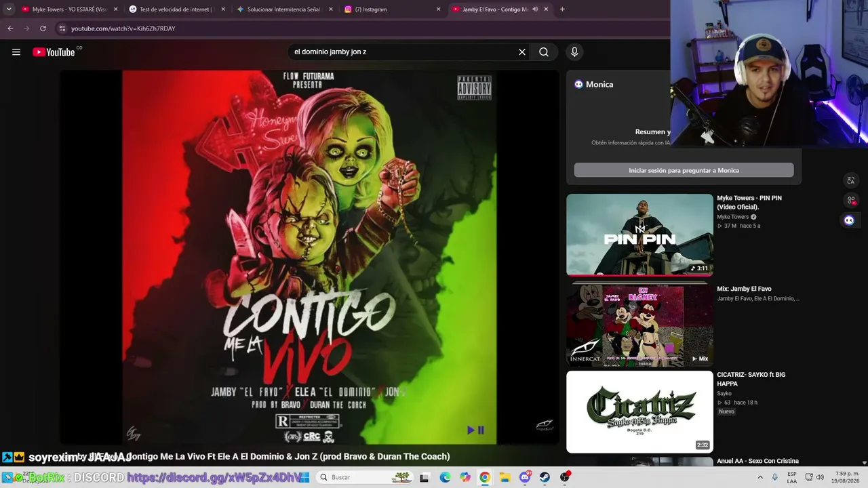Open Discord from the taskbar

point(525,477)
